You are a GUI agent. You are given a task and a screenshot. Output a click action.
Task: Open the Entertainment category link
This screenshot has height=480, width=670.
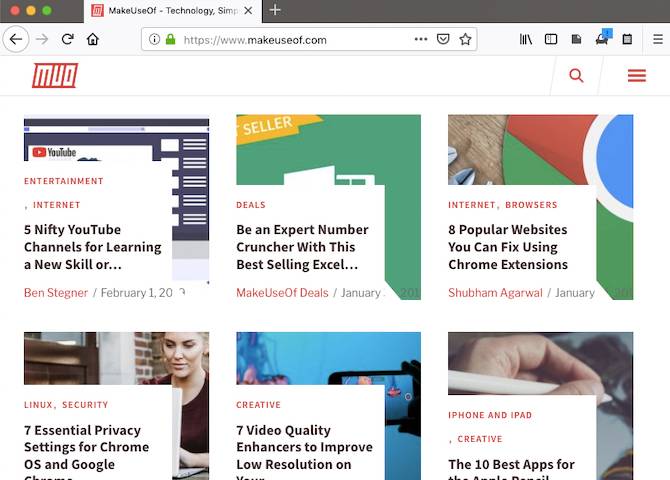tap(64, 181)
